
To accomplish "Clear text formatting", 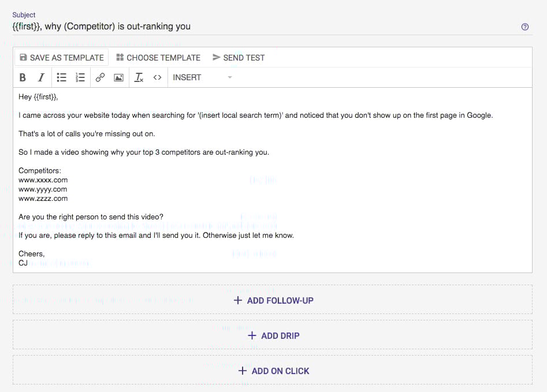I will [x=139, y=77].
